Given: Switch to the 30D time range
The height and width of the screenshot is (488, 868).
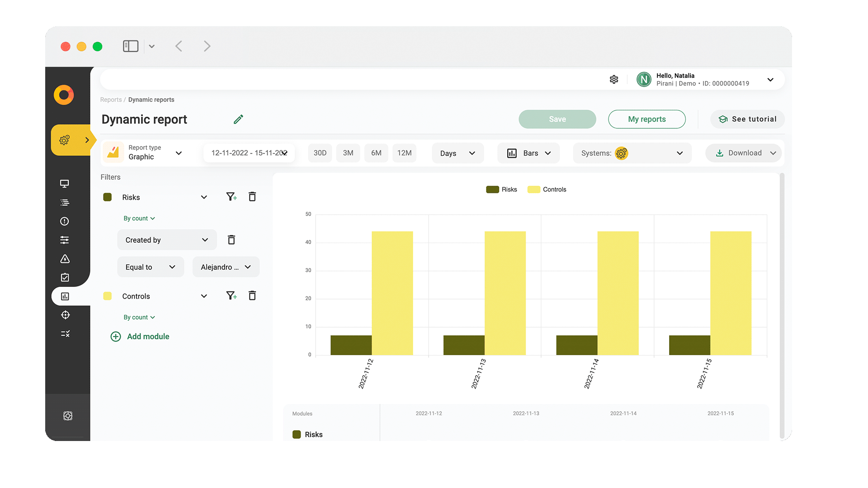Looking at the screenshot, I should (x=320, y=153).
